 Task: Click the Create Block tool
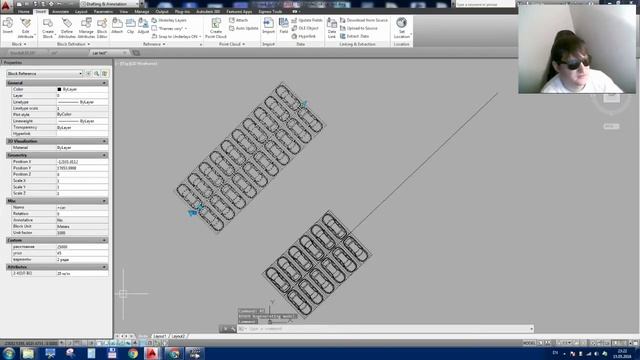click(48, 28)
